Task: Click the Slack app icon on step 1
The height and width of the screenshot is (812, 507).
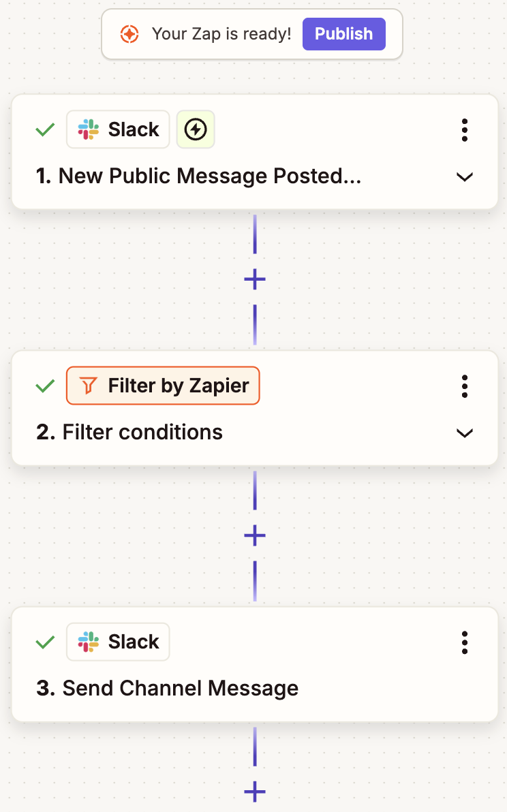Action: pyautogui.click(x=87, y=129)
